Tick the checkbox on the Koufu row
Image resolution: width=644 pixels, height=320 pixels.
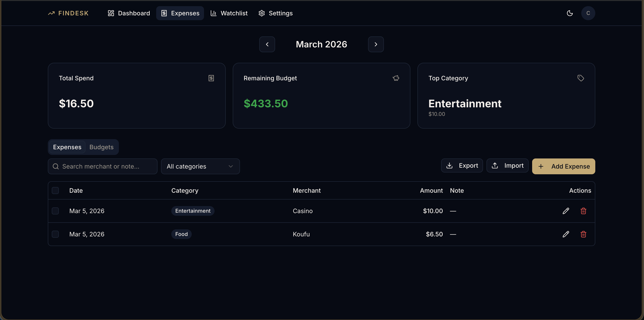(55, 234)
